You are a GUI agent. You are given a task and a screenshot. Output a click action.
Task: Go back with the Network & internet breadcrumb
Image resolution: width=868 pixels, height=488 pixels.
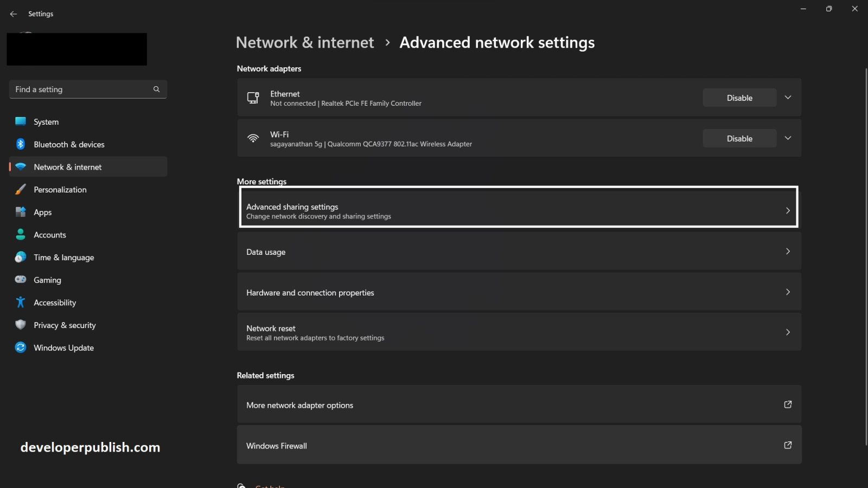click(305, 42)
